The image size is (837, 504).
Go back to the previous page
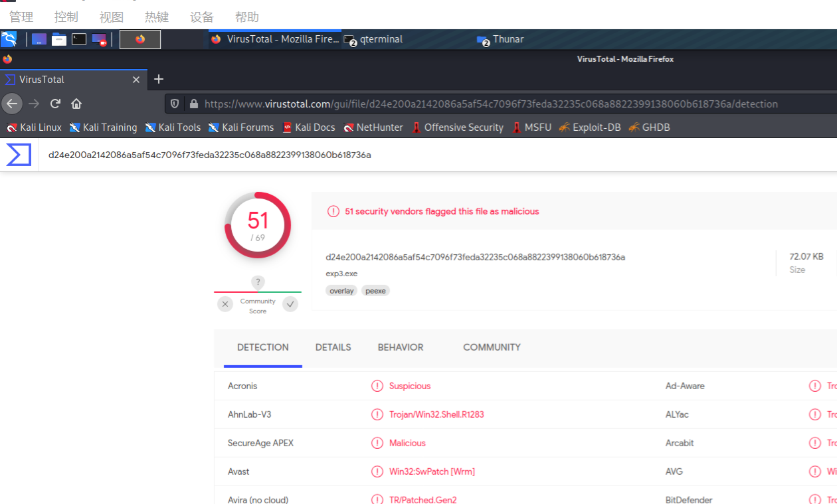pyautogui.click(x=12, y=104)
